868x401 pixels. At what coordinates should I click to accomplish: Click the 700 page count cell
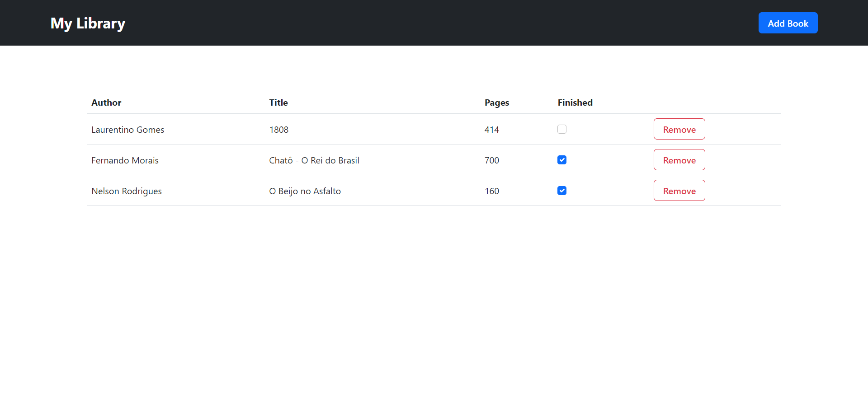[x=491, y=160]
